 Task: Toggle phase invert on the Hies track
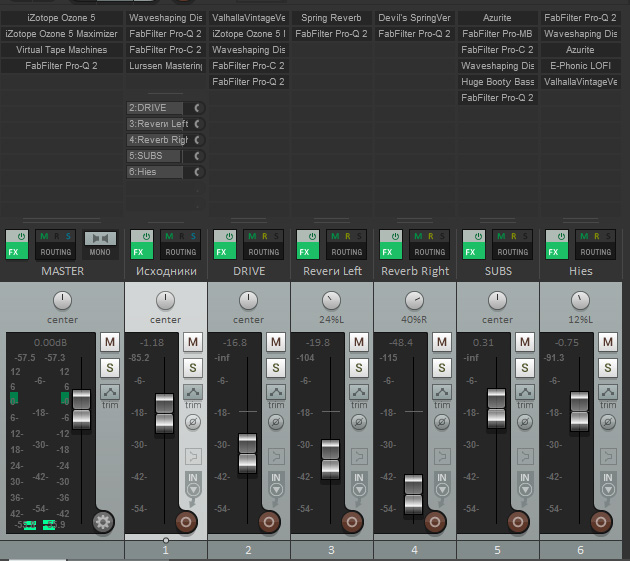point(608,422)
